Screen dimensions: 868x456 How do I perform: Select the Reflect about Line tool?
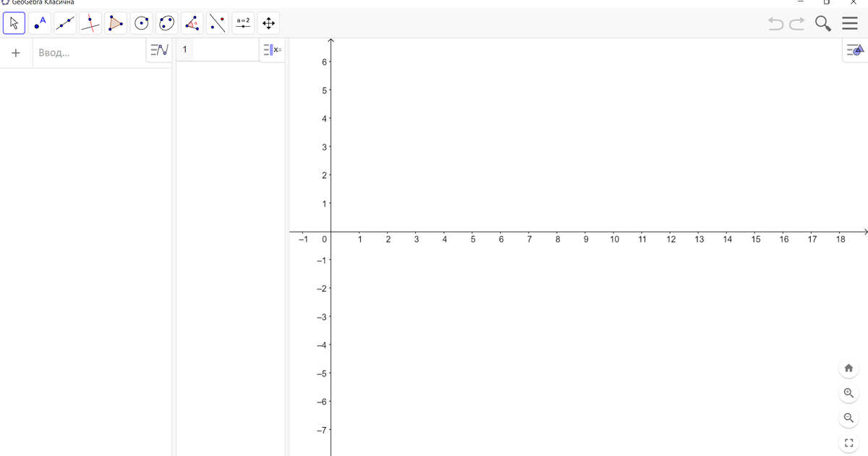[216, 22]
